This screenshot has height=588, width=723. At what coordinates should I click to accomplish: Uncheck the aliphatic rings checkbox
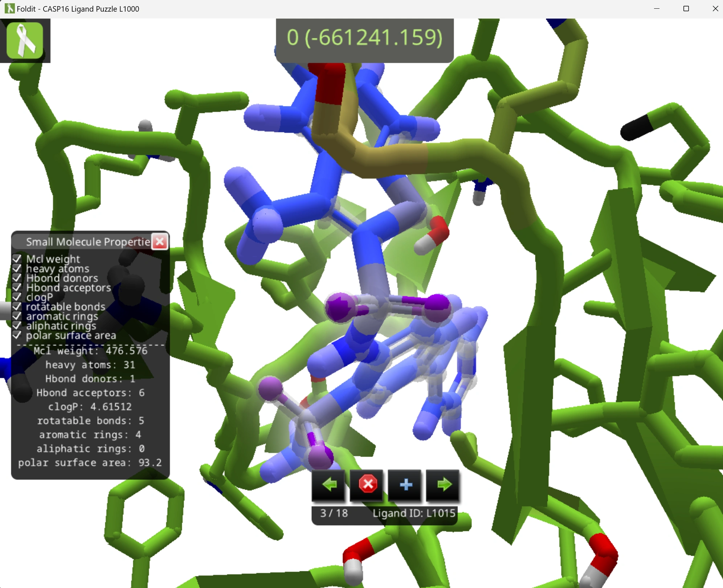17,326
